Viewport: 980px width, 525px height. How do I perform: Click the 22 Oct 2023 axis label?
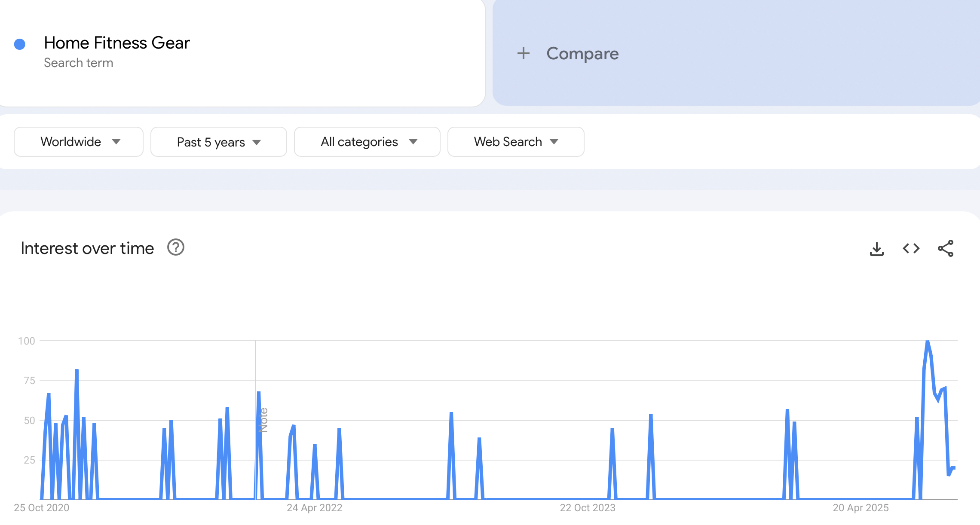pos(588,507)
